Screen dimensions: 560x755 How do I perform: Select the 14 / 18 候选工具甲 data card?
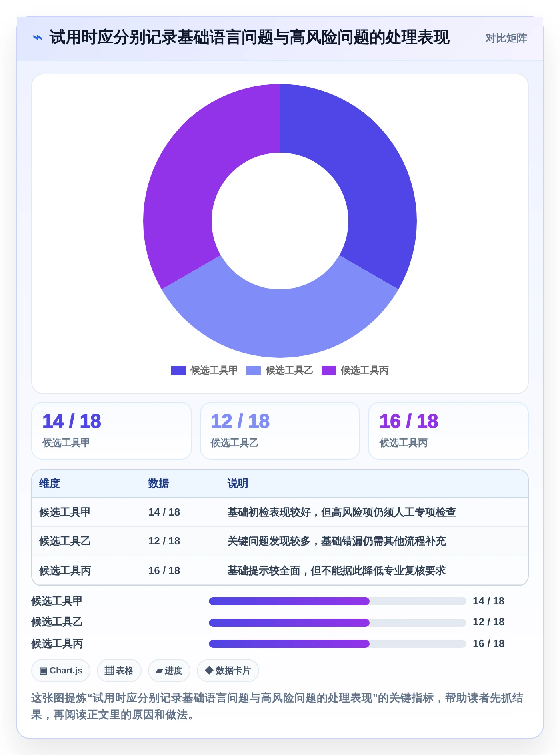pyautogui.click(x=112, y=431)
